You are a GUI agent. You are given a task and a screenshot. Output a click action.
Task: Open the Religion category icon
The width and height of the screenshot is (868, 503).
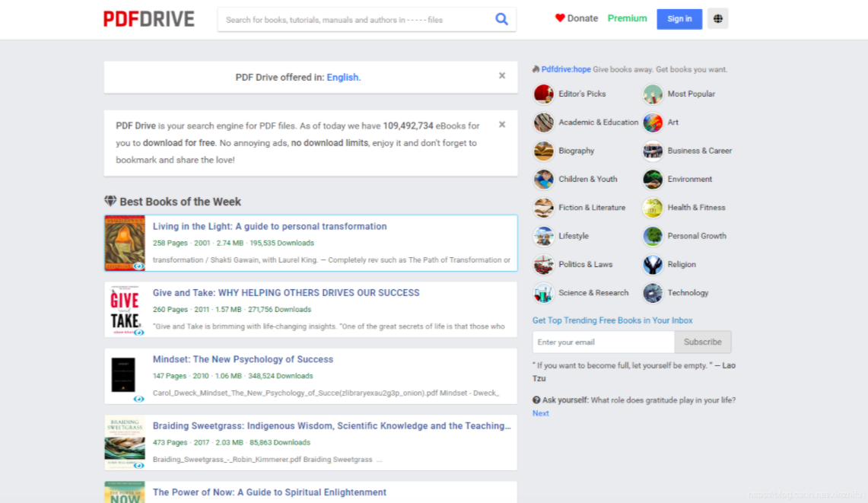tap(653, 265)
